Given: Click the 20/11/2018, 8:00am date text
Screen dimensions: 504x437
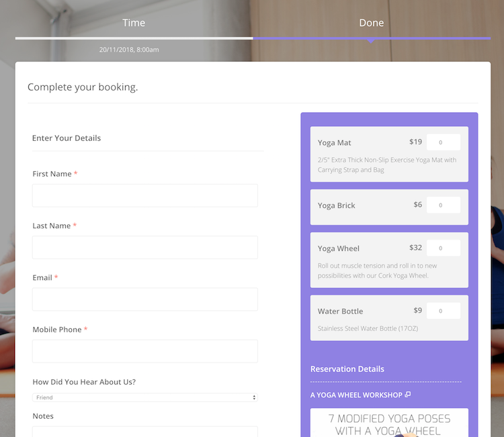Looking at the screenshot, I should click(129, 50).
